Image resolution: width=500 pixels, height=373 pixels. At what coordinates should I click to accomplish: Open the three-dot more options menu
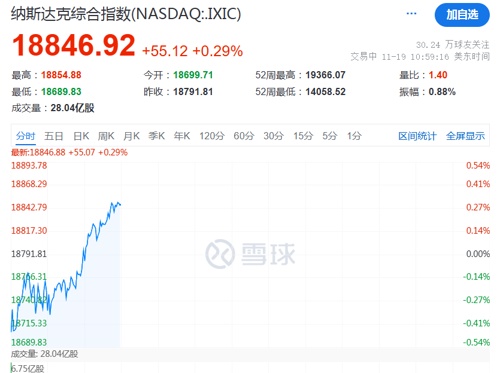pyautogui.click(x=411, y=14)
